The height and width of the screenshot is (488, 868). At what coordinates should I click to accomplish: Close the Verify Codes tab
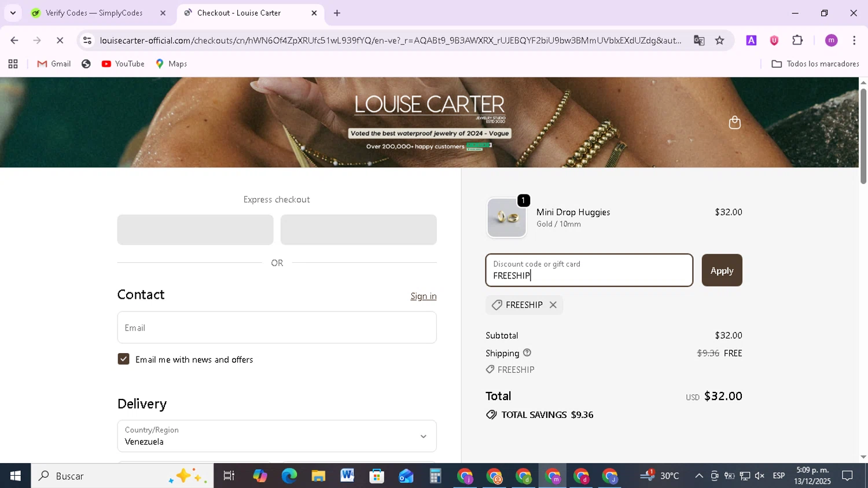click(163, 13)
